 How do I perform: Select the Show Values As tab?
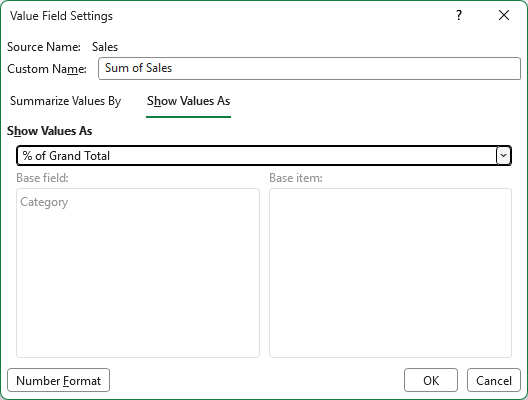coord(189,101)
